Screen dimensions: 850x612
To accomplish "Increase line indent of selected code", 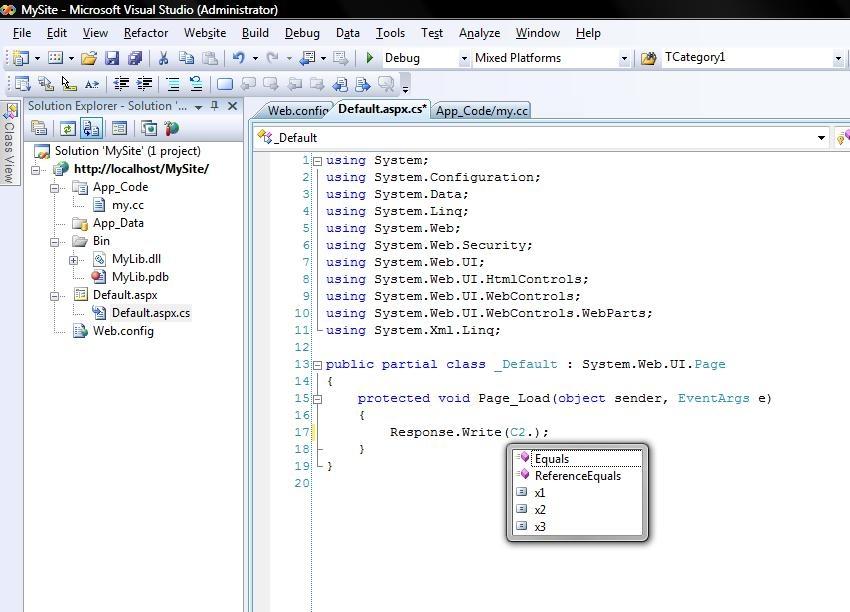I will click(144, 84).
